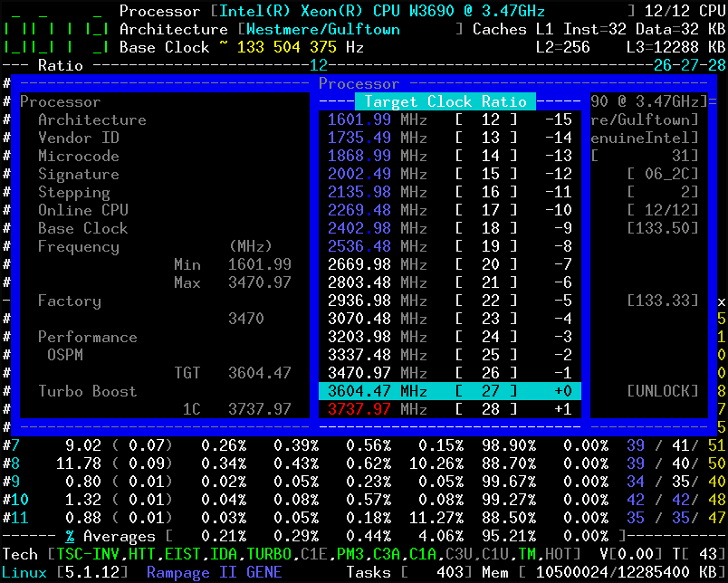Click the Microcode item

[x=79, y=156]
